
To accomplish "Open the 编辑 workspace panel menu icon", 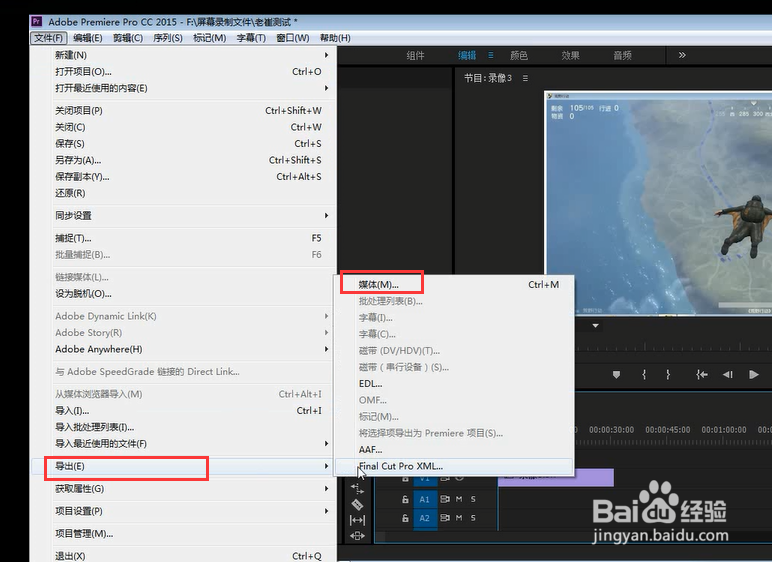I will [491, 55].
